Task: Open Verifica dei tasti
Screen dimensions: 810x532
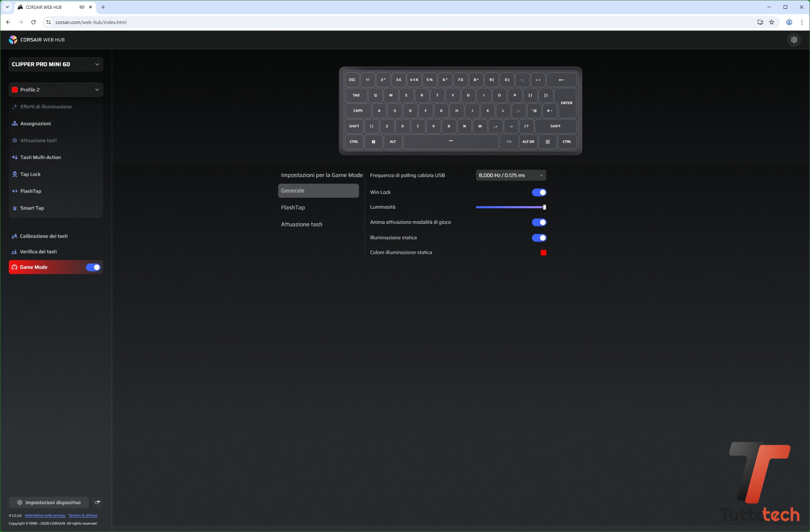Action: (x=56, y=252)
